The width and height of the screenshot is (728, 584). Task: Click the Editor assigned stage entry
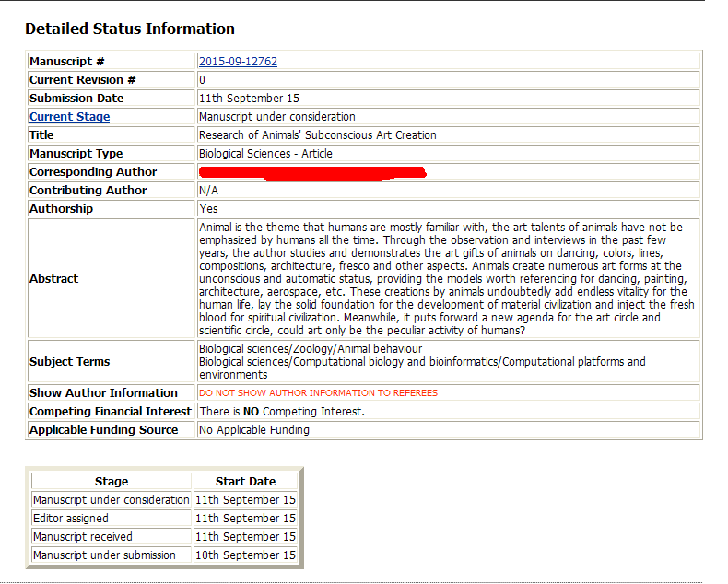pos(71,519)
